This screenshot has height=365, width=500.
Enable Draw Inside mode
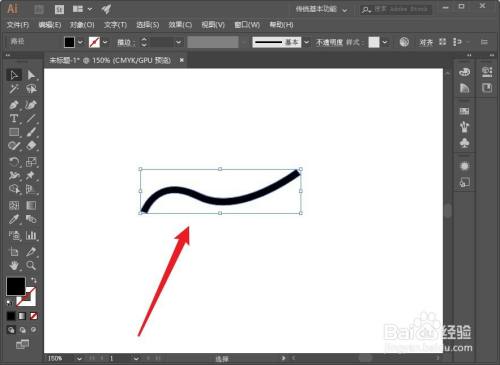pyautogui.click(x=33, y=330)
